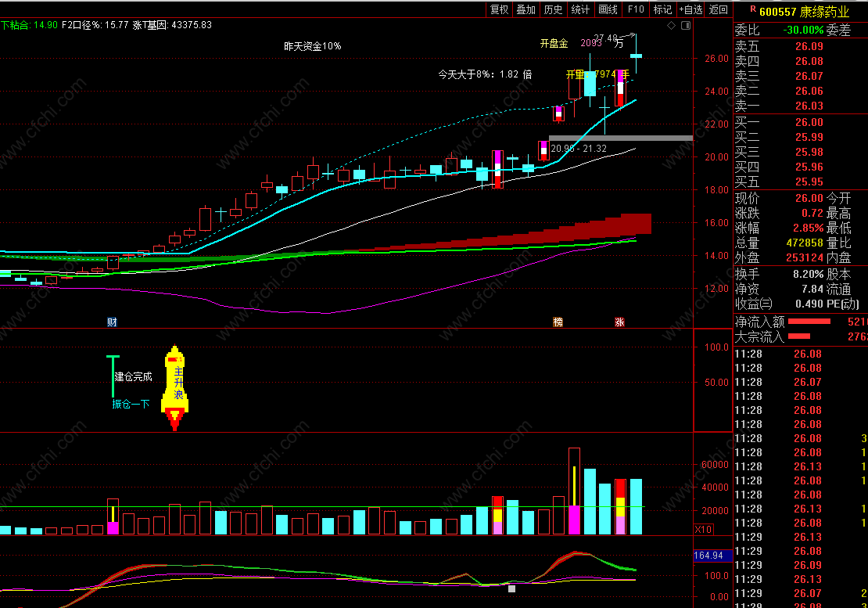Screen dimensions: 868x608
Task: Click the 买三 25.98 bid row
Action: click(x=779, y=153)
